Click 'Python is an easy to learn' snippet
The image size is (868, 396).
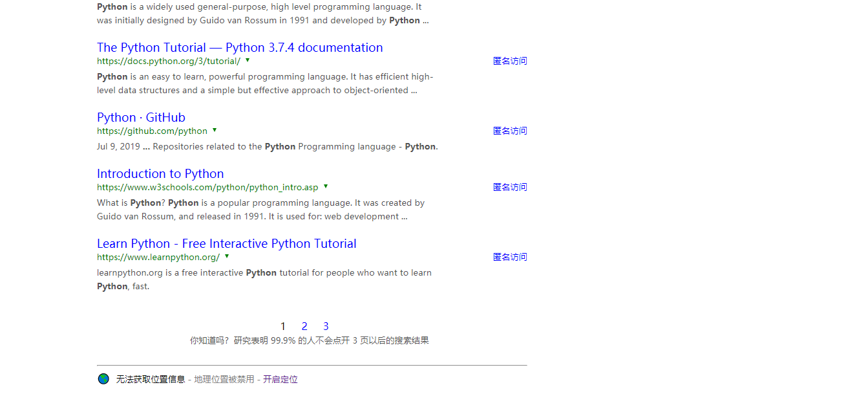[265, 83]
